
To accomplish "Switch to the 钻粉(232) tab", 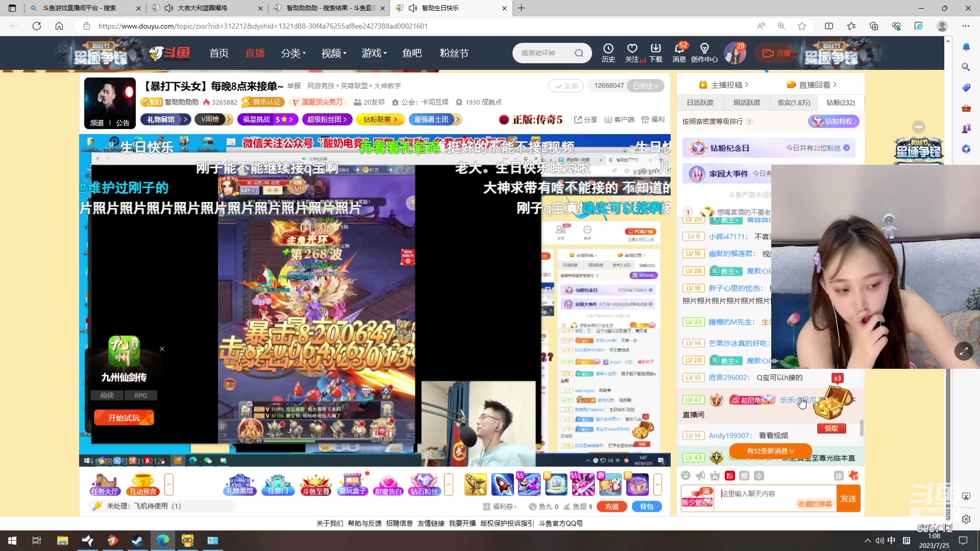I will [x=840, y=102].
